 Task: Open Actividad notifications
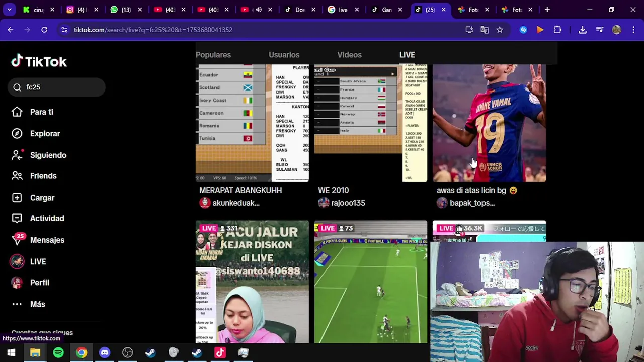[38, 218]
